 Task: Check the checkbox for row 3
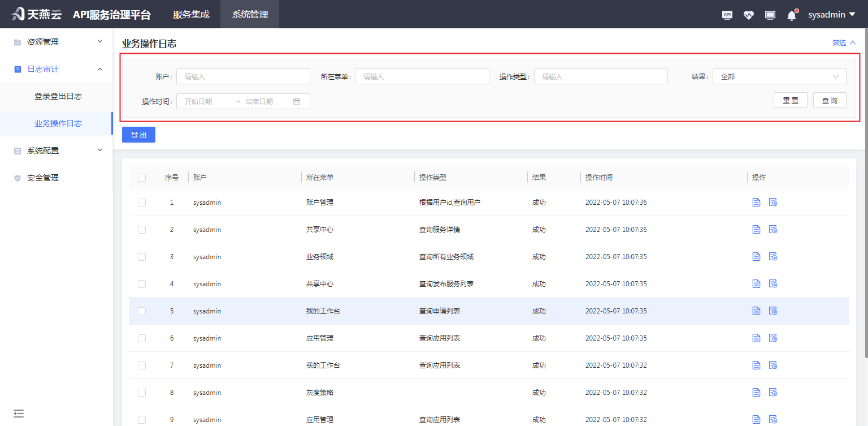click(x=142, y=256)
